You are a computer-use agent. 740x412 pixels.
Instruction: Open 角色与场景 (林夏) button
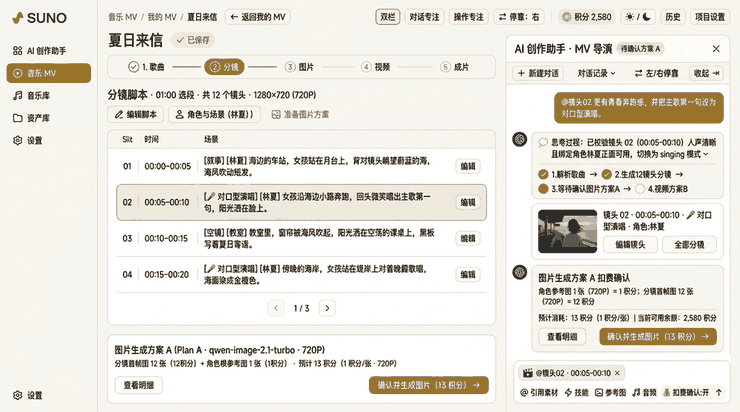click(214, 114)
